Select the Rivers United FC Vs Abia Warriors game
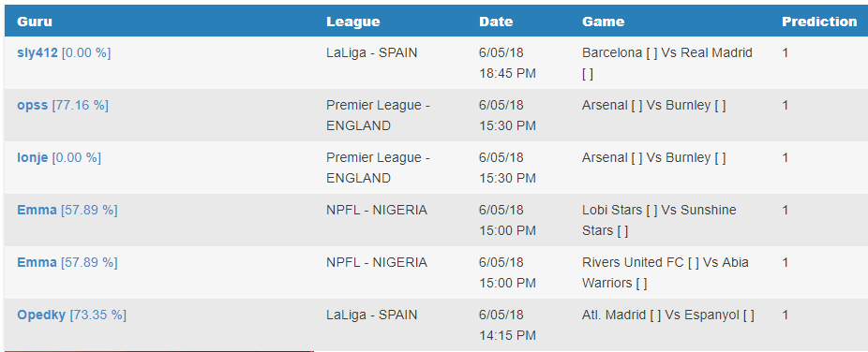Image resolution: width=868 pixels, height=352 pixels. point(665,272)
